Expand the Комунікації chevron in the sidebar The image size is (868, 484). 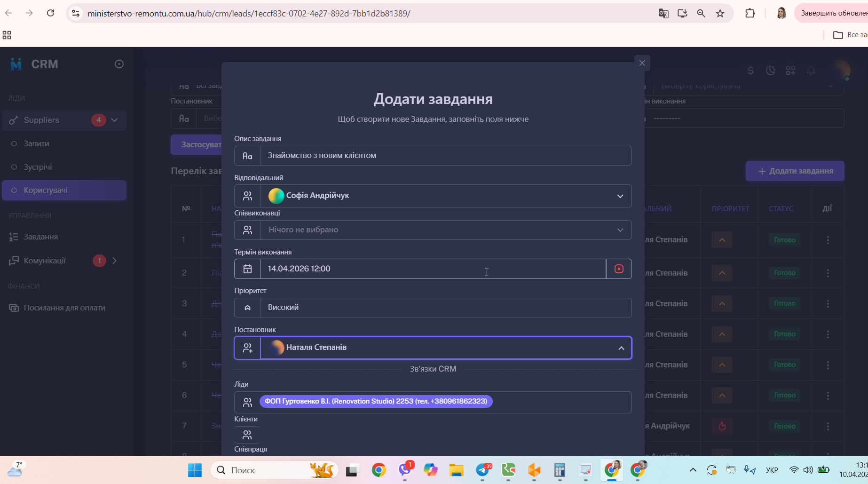click(x=115, y=261)
